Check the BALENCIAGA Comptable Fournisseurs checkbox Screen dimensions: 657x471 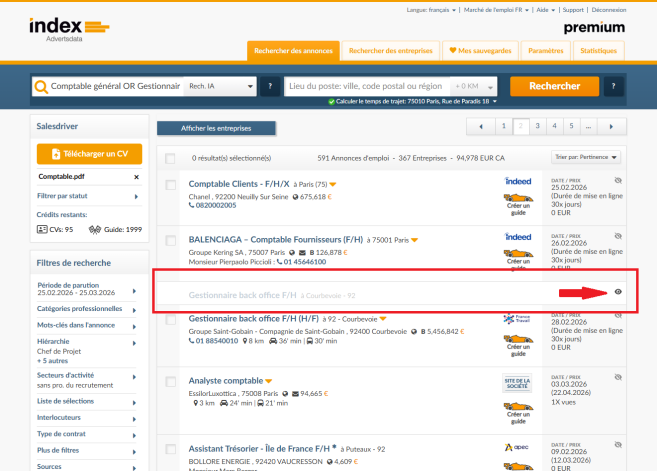(171, 241)
